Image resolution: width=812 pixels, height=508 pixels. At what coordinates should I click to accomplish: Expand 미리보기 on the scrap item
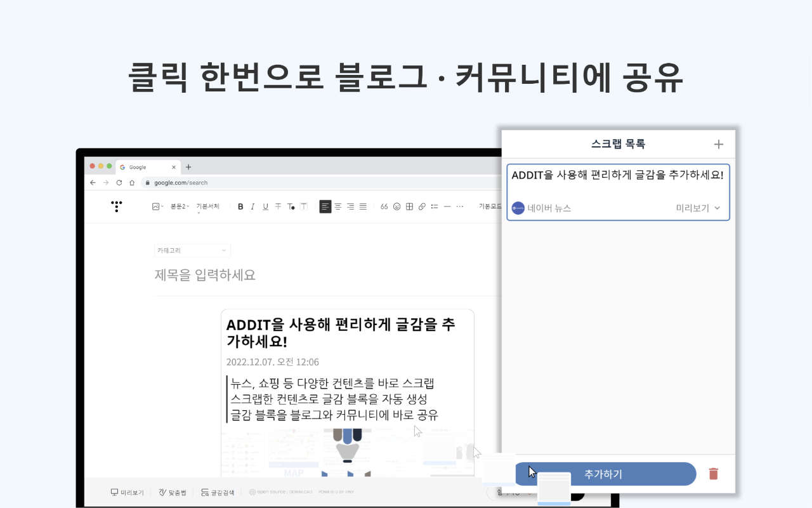698,208
